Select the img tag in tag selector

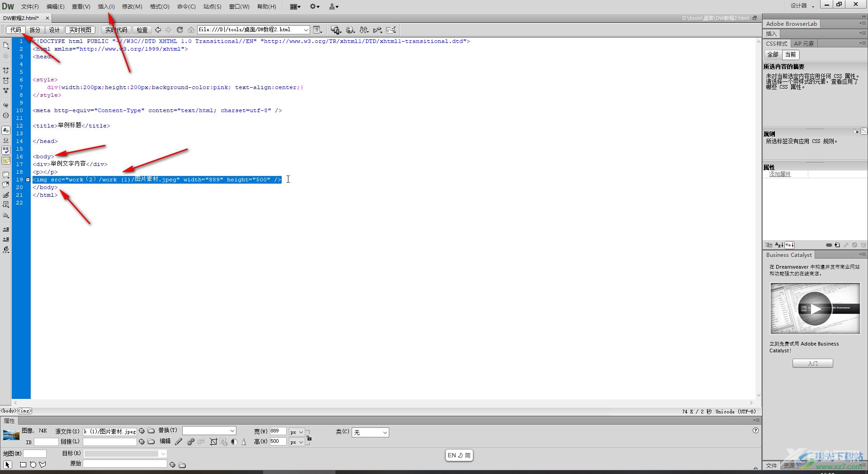[24, 411]
